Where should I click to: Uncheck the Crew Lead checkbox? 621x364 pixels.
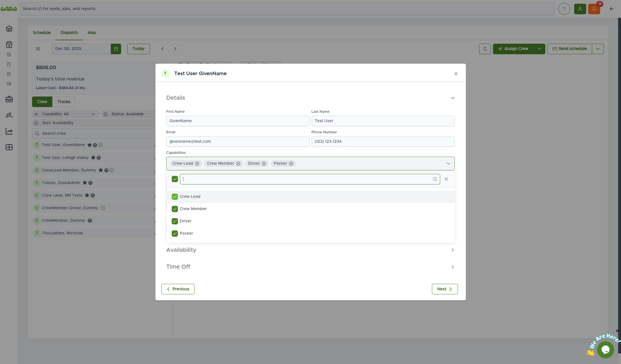(175, 197)
